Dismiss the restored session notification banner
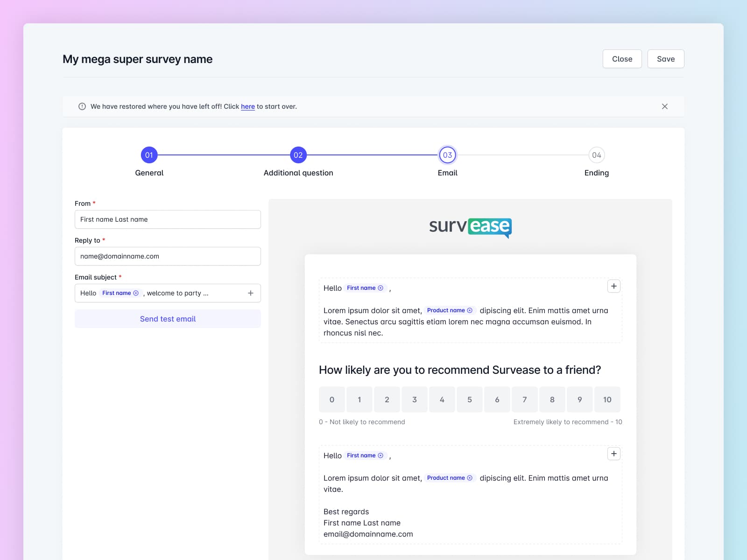747x560 pixels. [x=664, y=106]
